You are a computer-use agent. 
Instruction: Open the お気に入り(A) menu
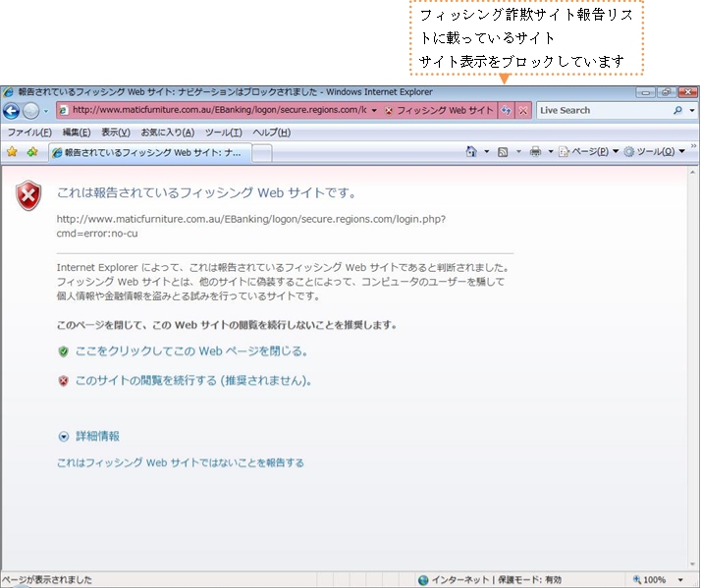[167, 133]
